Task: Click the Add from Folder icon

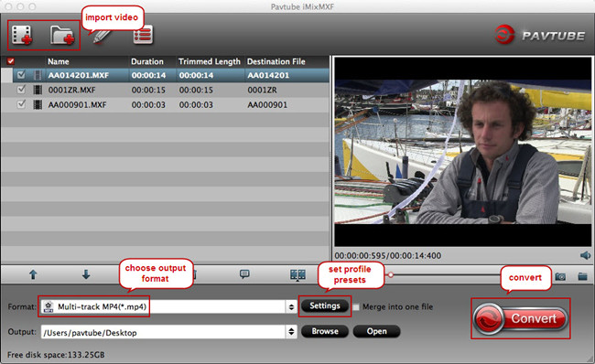Action: click(x=62, y=36)
